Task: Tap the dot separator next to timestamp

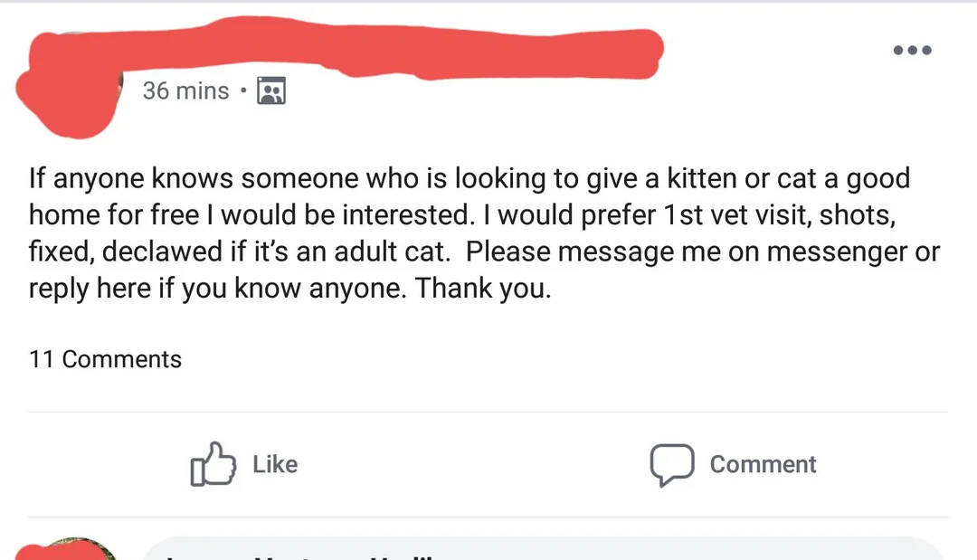Action: tap(242, 90)
